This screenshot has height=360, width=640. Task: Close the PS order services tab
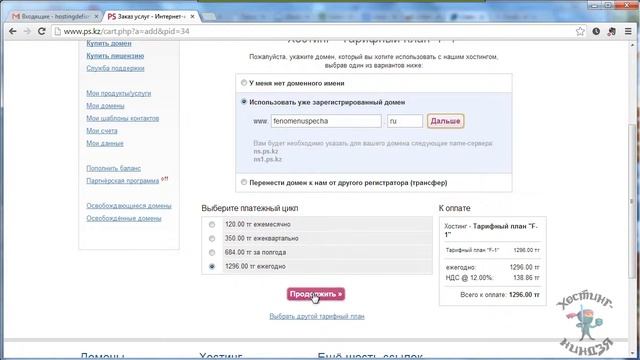(192, 17)
